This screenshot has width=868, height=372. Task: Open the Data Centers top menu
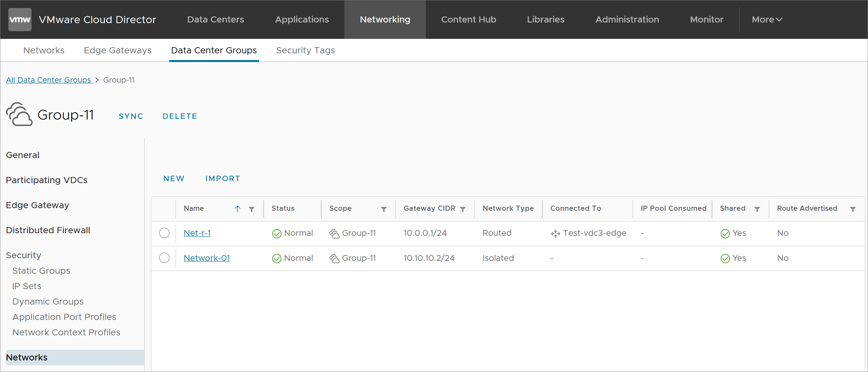click(215, 20)
